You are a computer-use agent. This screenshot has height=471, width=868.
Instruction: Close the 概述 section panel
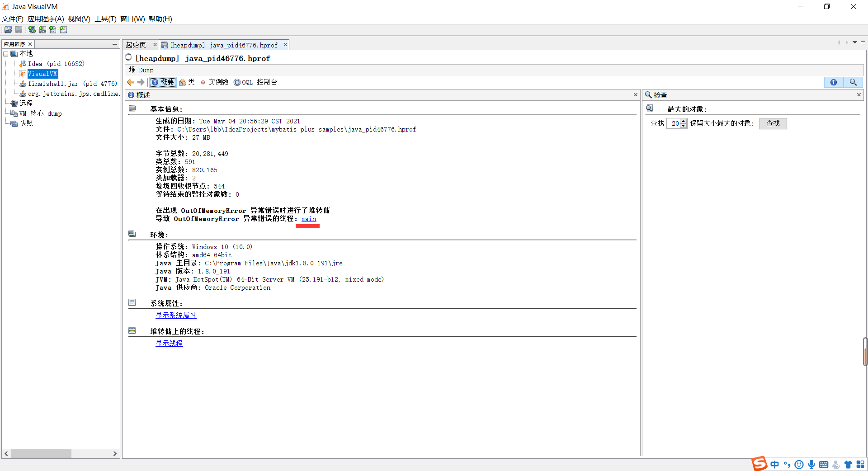636,95
